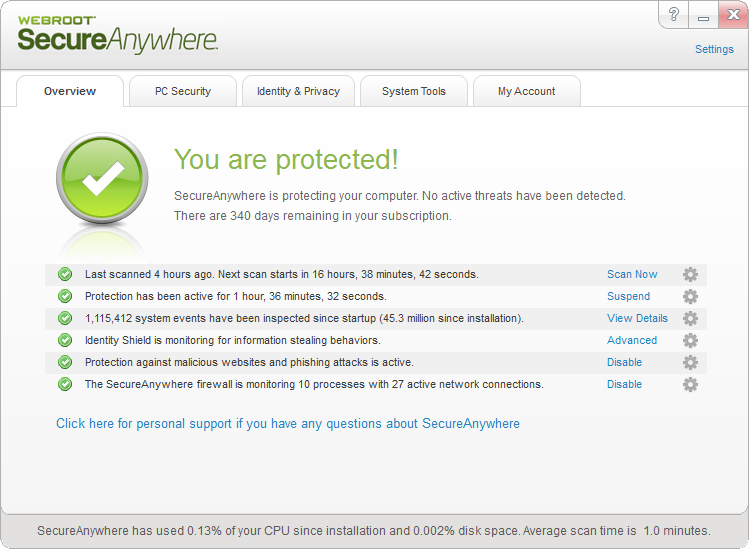Open firewall row gear settings icon

(x=690, y=385)
